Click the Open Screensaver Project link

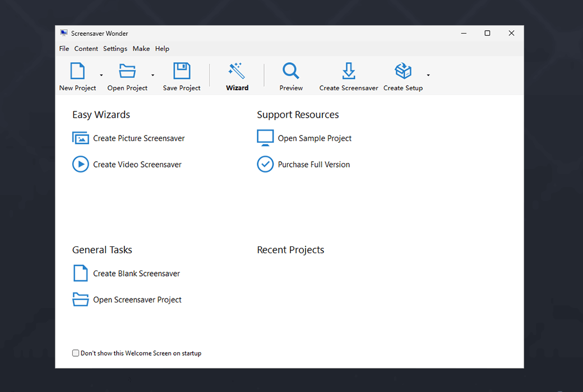click(137, 300)
